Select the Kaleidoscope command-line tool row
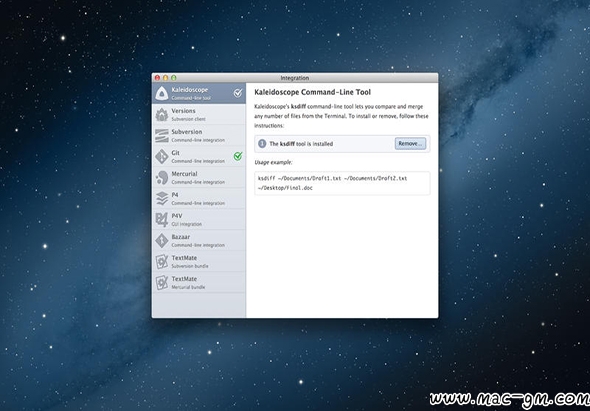 coord(199,93)
